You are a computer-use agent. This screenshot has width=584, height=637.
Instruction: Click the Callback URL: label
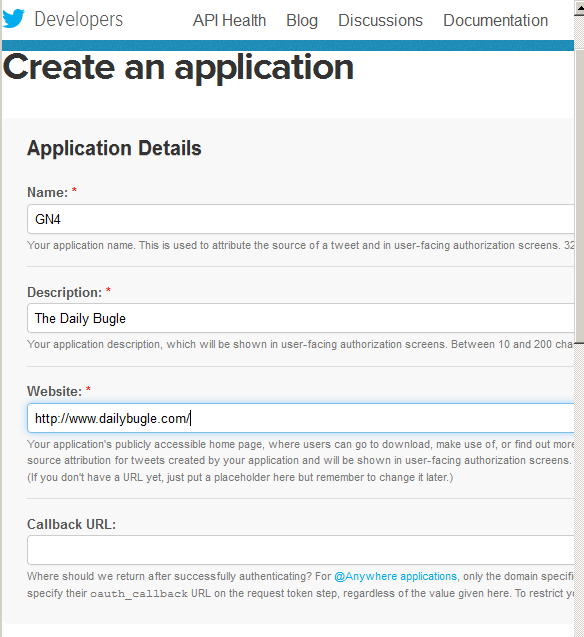coord(71,524)
